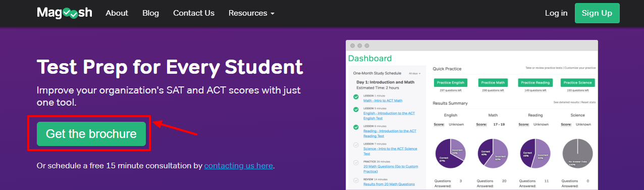Click the Practice Reading button
This screenshot has width=644, height=190.
pyautogui.click(x=535, y=82)
